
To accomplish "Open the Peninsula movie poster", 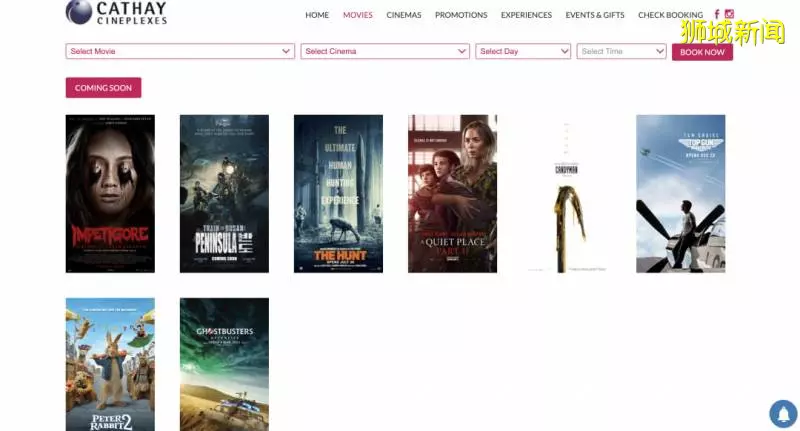I will click(224, 194).
